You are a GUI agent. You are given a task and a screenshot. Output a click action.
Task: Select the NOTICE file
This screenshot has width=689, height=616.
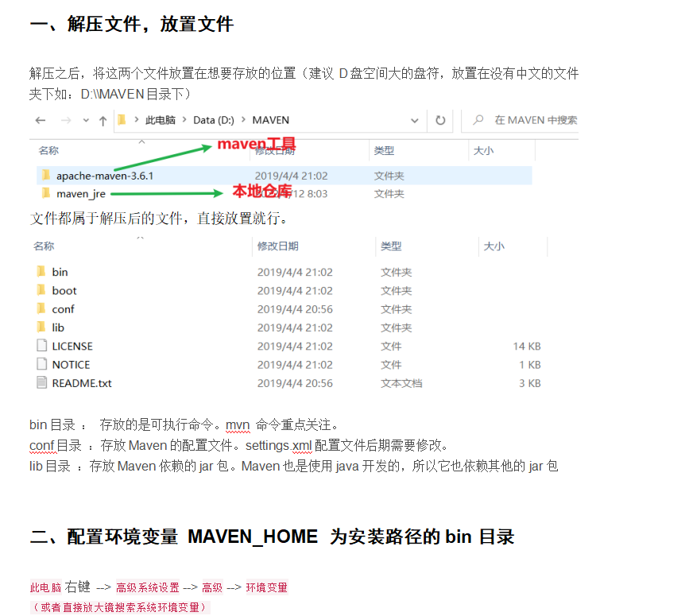pyautogui.click(x=72, y=365)
